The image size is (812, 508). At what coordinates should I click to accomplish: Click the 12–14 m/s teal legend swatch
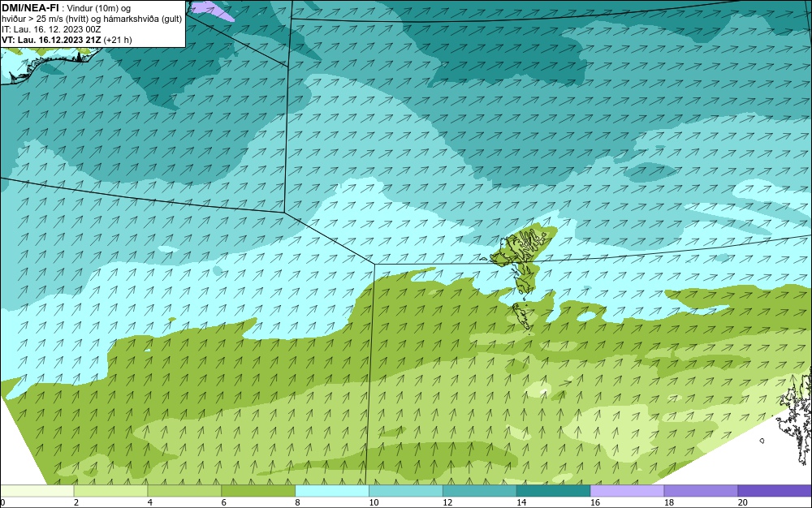click(480, 491)
